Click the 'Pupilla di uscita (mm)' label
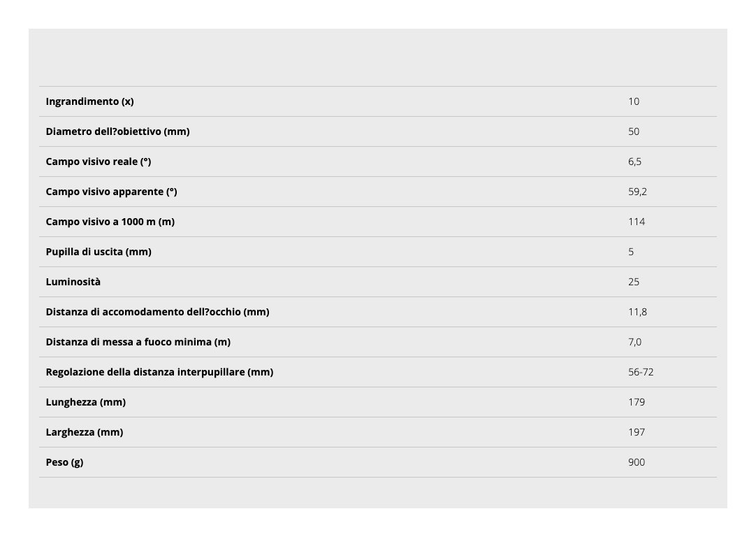 point(99,252)
